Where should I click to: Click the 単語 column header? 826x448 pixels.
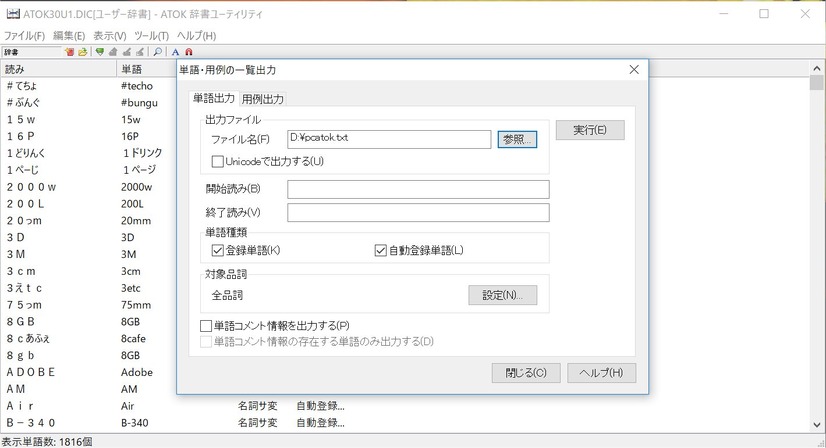(146, 69)
